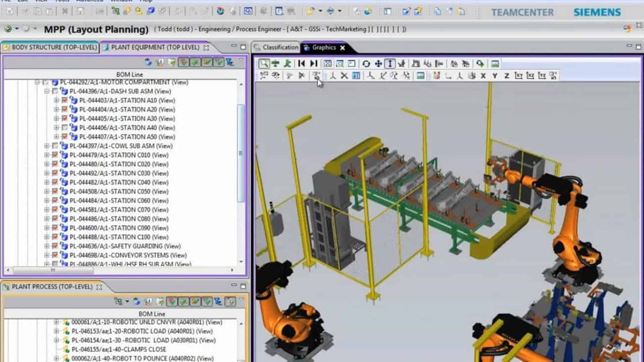Click the fit-all icon in Graphics toolbar

(x=328, y=63)
